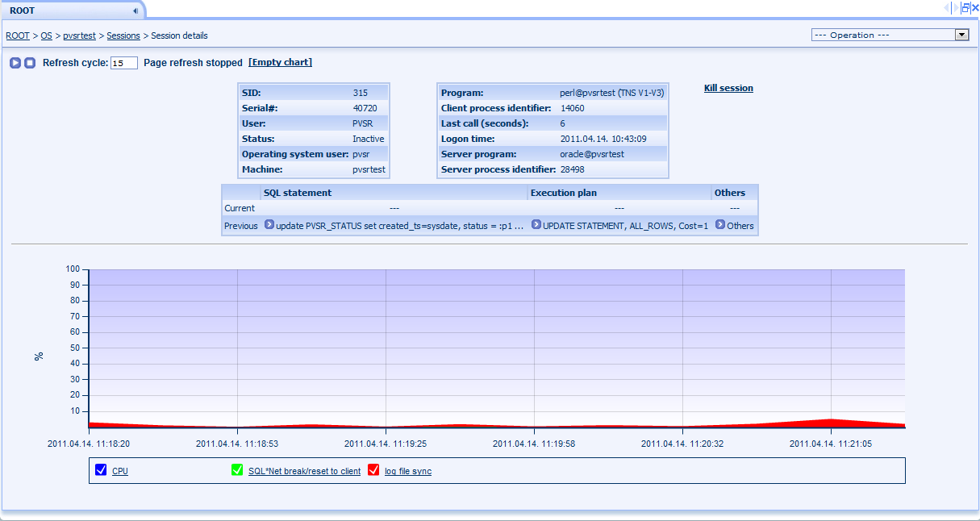Click the Machine value pvsrtest
This screenshot has height=521, width=980.
pyautogui.click(x=369, y=169)
